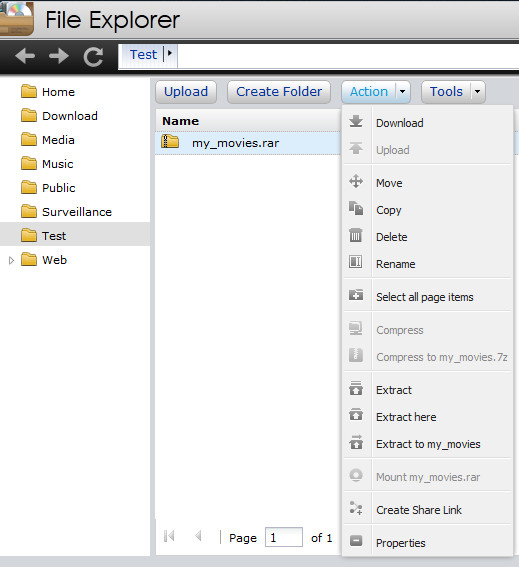The height and width of the screenshot is (567, 519).
Task: Click the Create Folder button
Action: click(279, 92)
